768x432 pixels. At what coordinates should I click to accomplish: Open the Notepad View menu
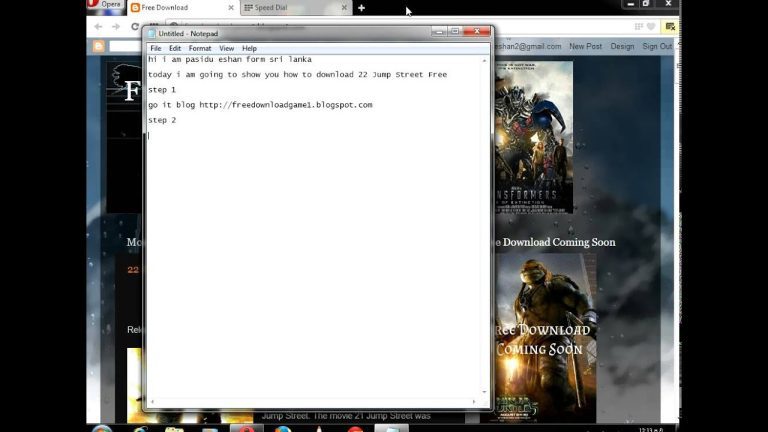[226, 48]
